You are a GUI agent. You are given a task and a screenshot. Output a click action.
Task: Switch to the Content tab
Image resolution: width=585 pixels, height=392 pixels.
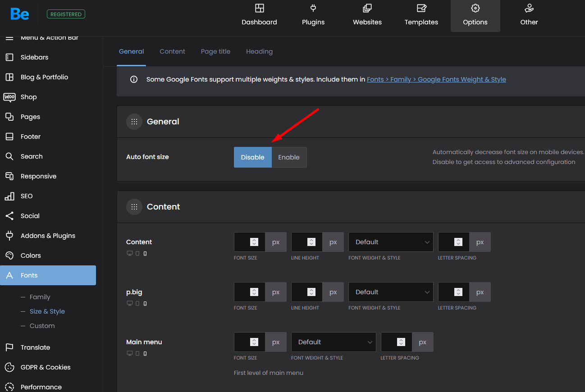[172, 51]
